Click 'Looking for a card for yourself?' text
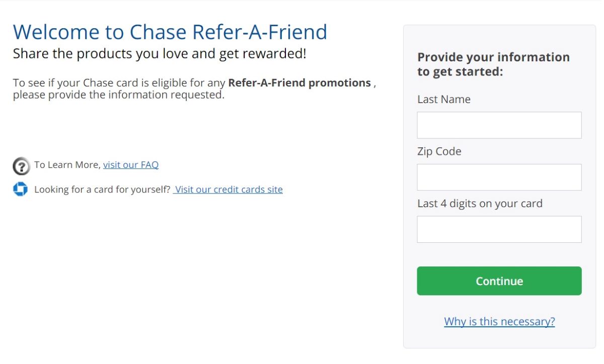This screenshot has width=604, height=364. point(102,190)
